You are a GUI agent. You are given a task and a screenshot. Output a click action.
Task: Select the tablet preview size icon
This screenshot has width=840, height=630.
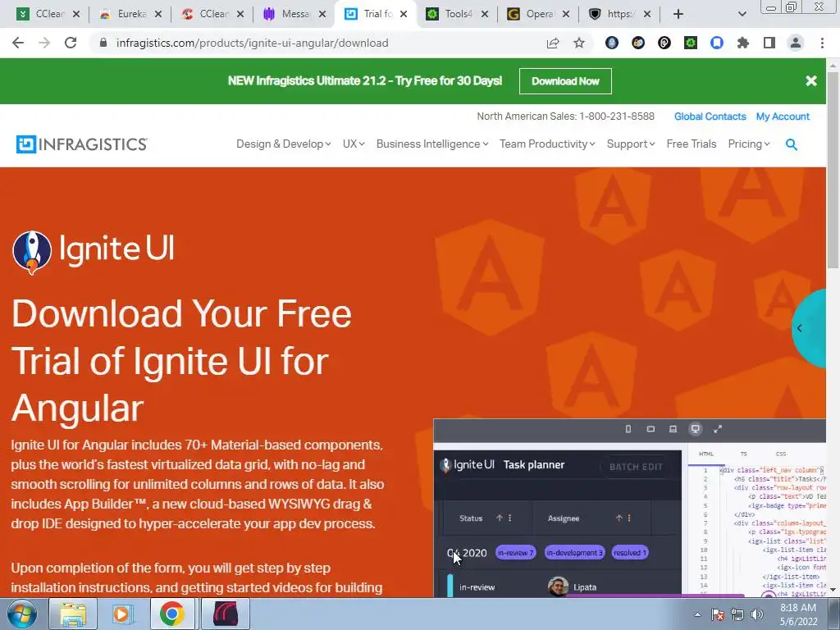[651, 429]
